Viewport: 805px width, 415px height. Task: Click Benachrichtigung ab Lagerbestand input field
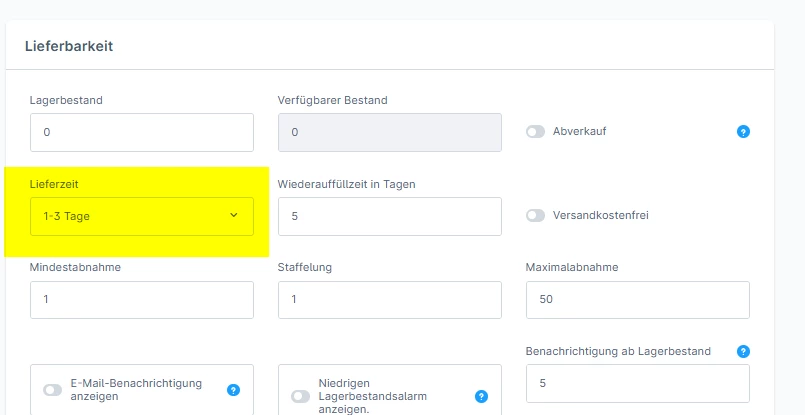638,383
